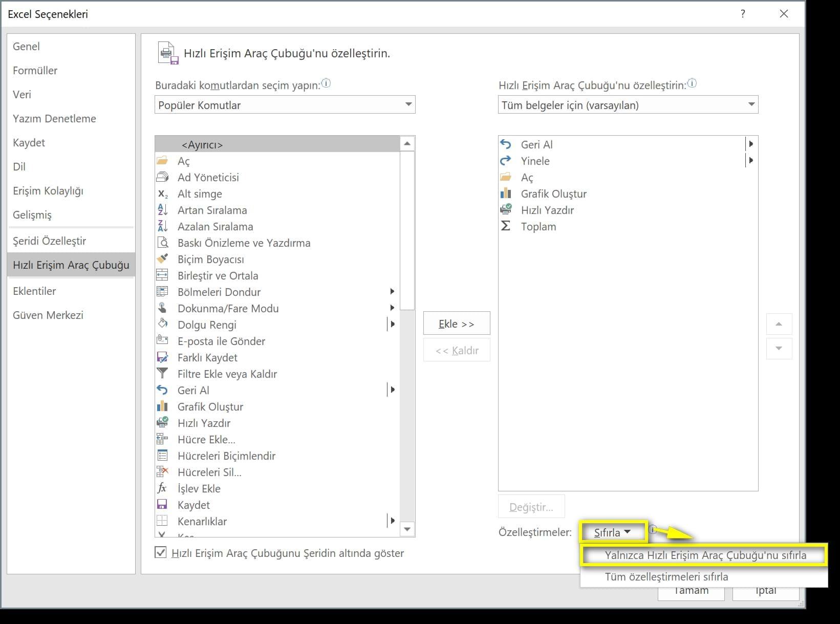Click the move down arrow button
Screen dimensions: 840x624
point(779,349)
